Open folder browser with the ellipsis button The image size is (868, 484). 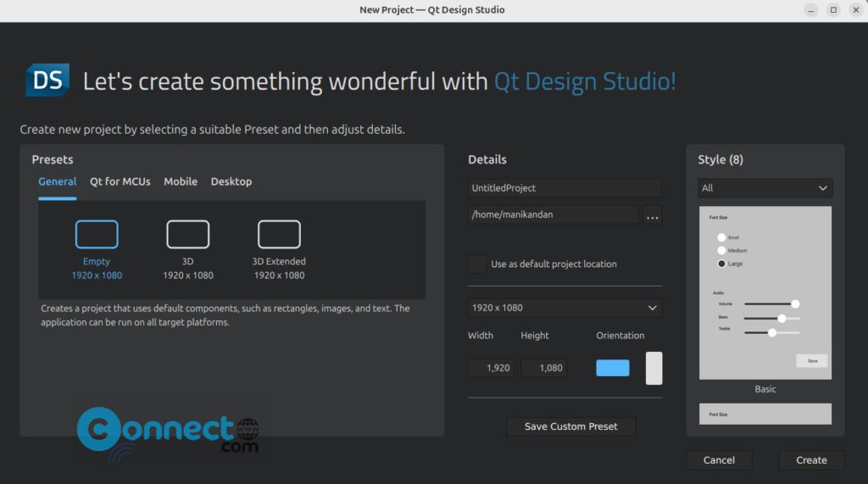click(652, 215)
